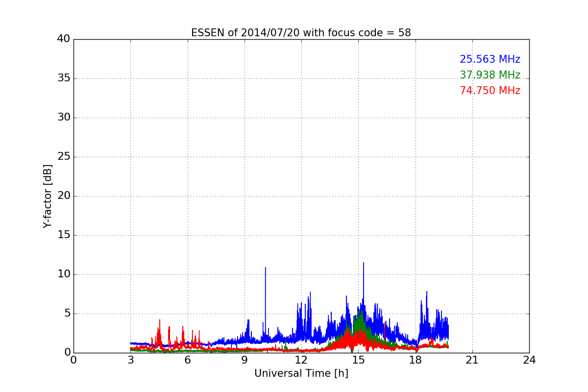
Task: Click y-axis tick label 30
Action: pos(64,118)
